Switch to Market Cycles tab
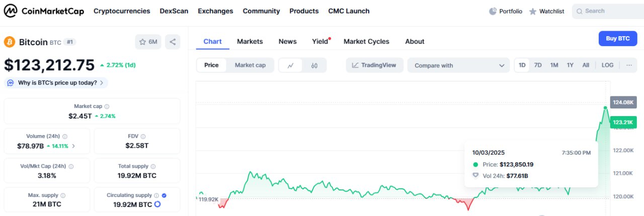The width and height of the screenshot is (644, 216). [x=366, y=41]
